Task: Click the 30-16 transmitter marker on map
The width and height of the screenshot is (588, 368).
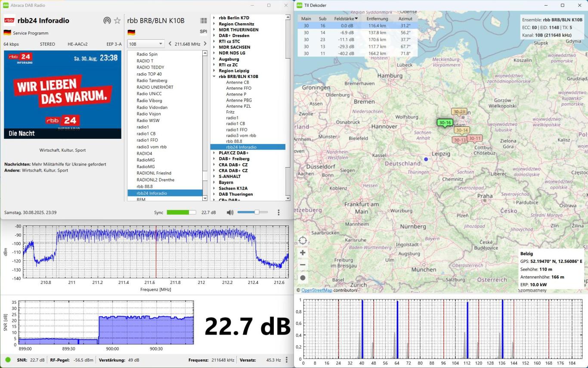Action: click(445, 123)
